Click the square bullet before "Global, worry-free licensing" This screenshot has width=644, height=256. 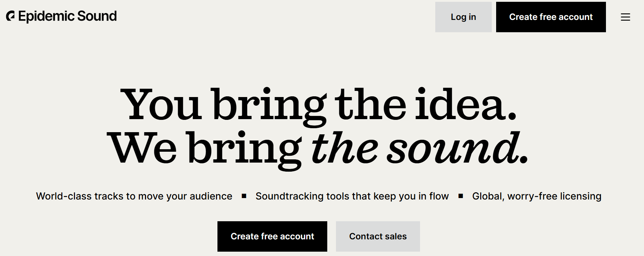click(x=461, y=196)
